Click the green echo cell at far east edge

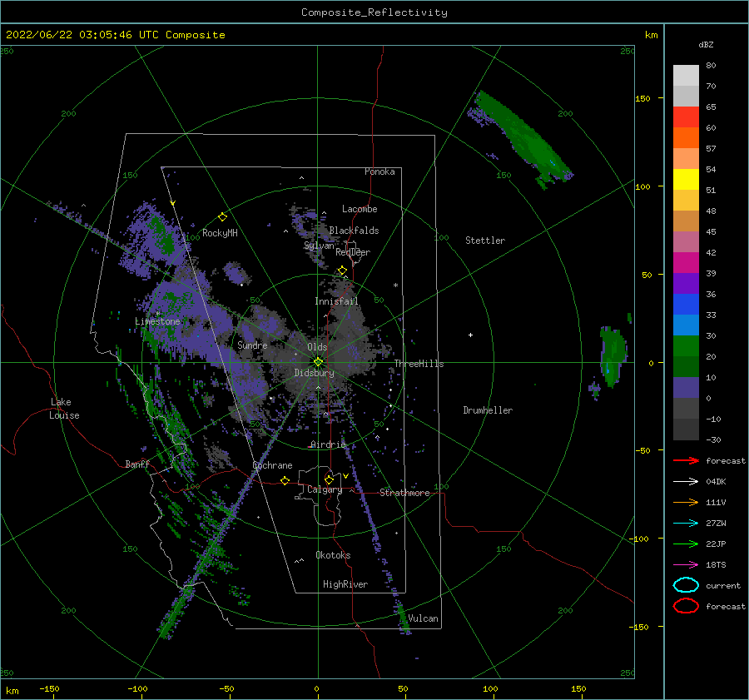(613, 356)
